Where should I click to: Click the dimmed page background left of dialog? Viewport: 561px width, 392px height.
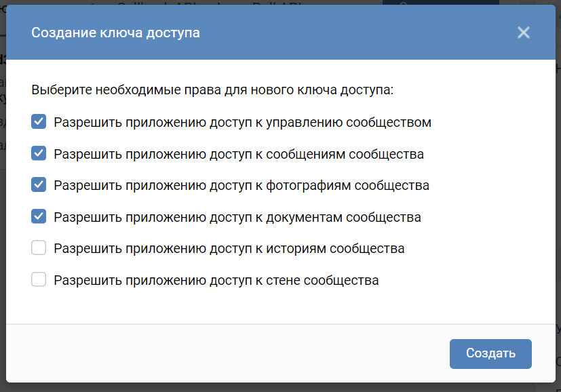[x=3, y=203]
